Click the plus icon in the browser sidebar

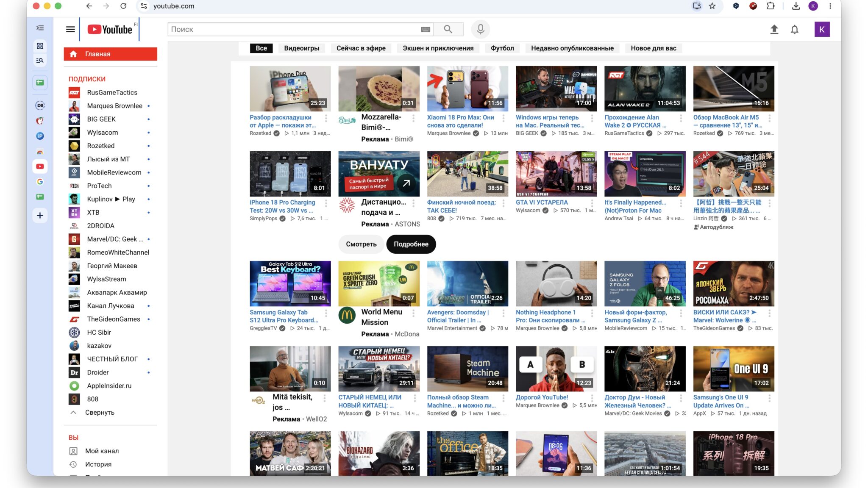[x=40, y=215]
